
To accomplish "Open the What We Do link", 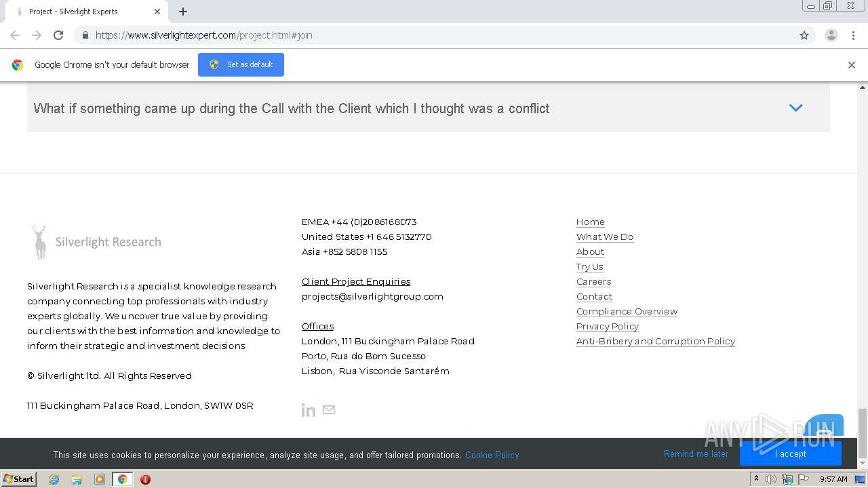I will pos(605,237).
